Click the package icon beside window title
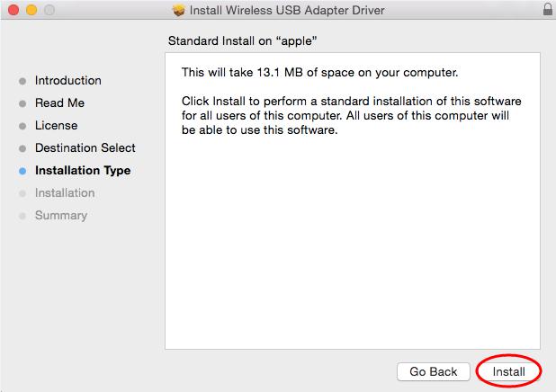This screenshot has height=392, width=556. click(x=178, y=11)
